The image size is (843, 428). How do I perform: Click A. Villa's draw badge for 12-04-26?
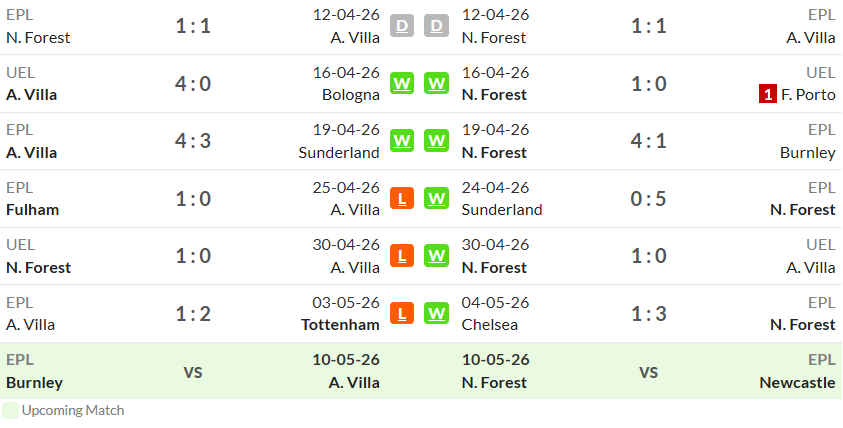[402, 26]
